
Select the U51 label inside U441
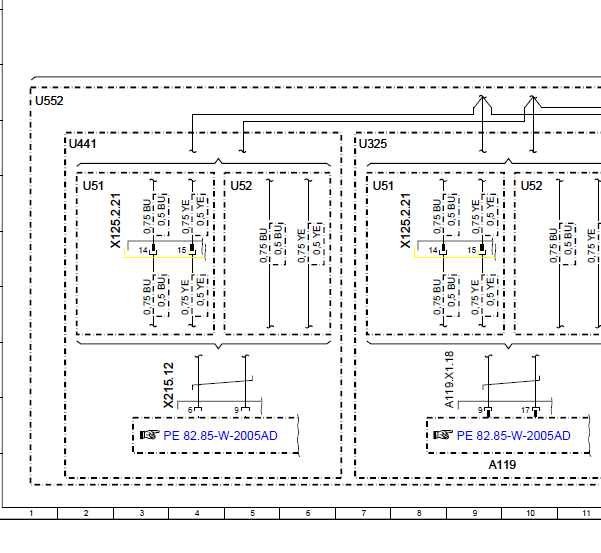93,186
